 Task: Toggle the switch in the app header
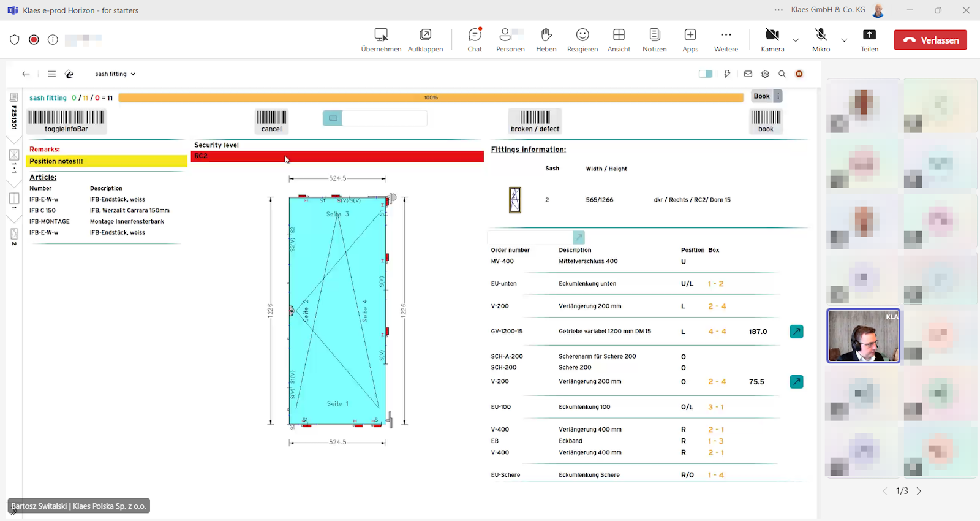pos(706,74)
